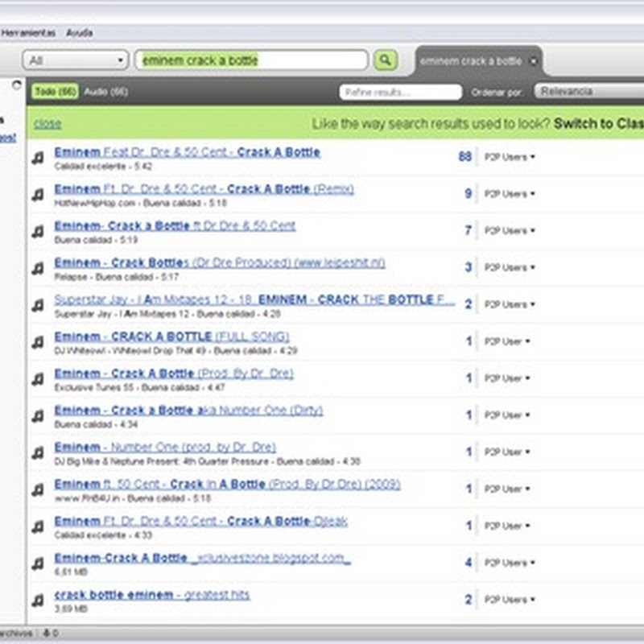The width and height of the screenshot is (644, 644).
Task: Open 'Crack In A Bottle (2009)' link
Action: point(228,485)
